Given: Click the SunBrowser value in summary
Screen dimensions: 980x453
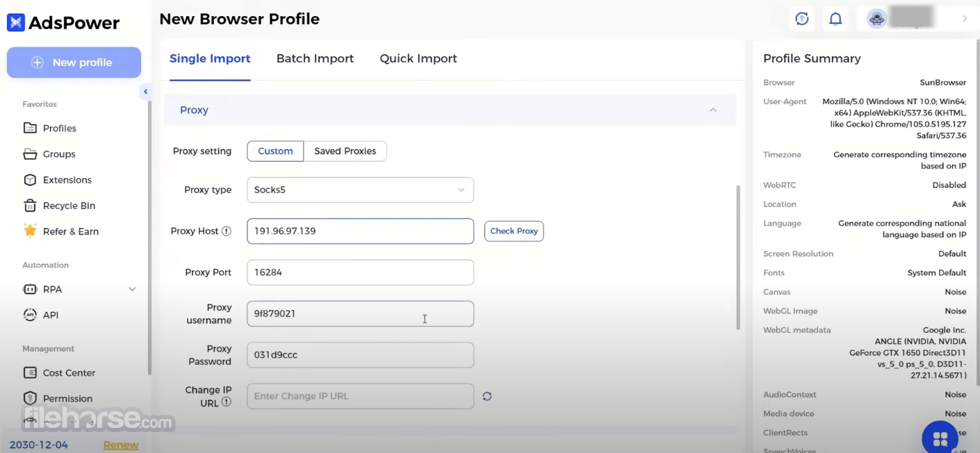Looking at the screenshot, I should point(943,83).
